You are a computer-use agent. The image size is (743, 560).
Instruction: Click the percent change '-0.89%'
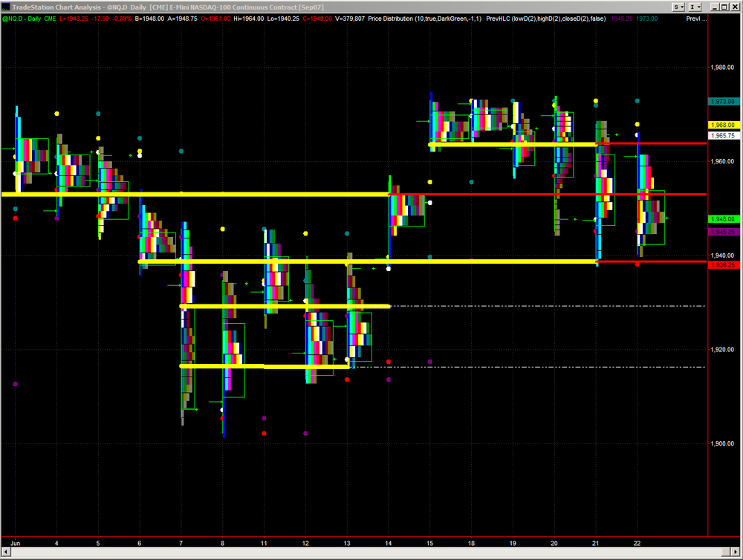pyautogui.click(x=122, y=19)
